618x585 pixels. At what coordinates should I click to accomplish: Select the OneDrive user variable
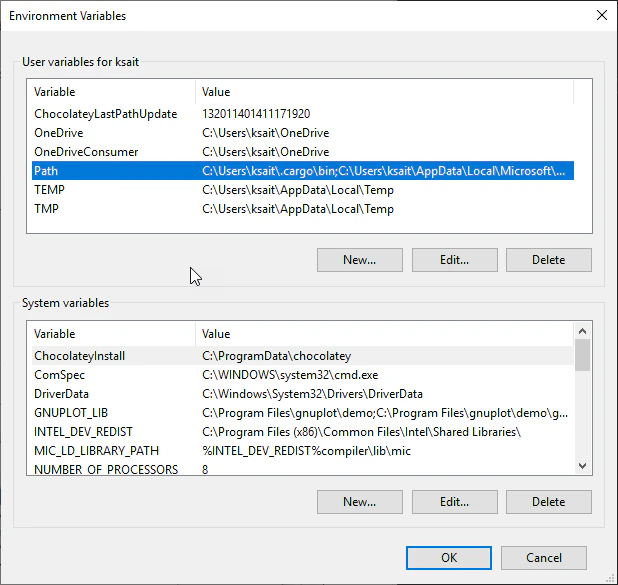303,133
